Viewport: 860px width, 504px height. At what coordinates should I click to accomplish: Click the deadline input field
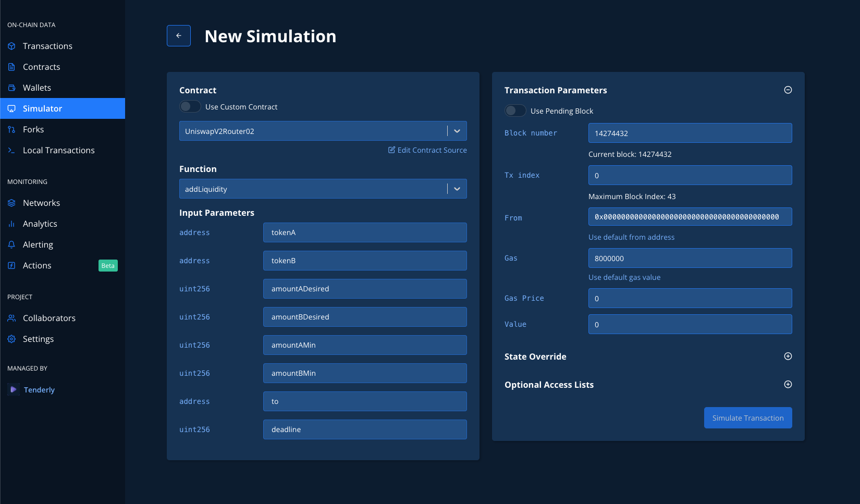click(365, 429)
